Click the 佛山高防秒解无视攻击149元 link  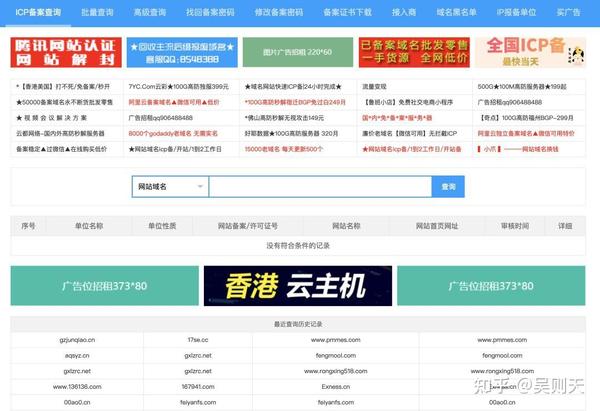tap(284, 118)
